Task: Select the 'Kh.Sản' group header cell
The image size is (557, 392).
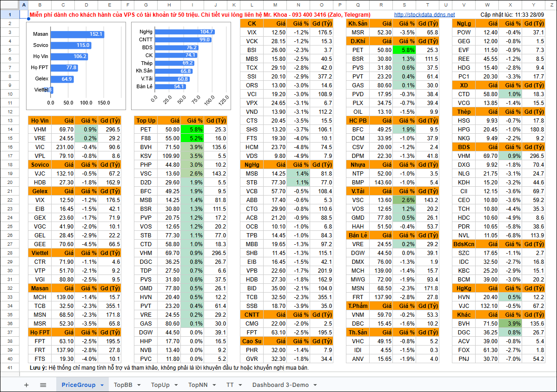Action: pos(358,23)
